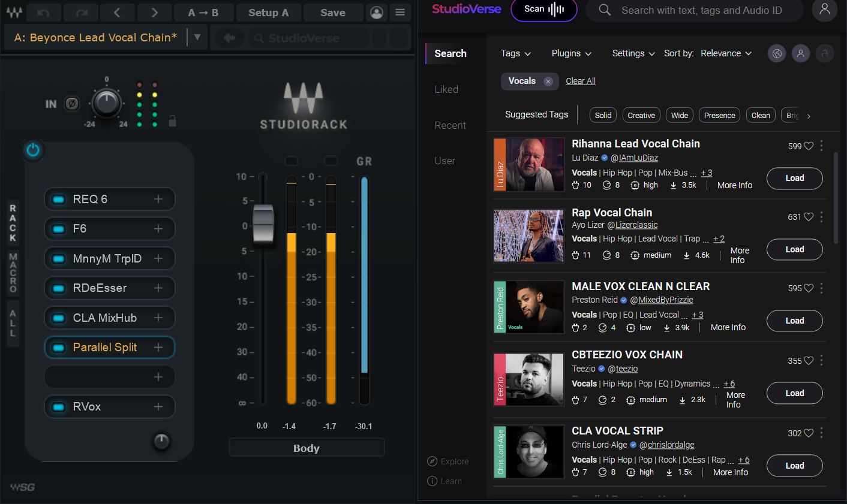Click the plus icon on RDeEsser slot
Viewport: 847px width, 504px height.
158,288
